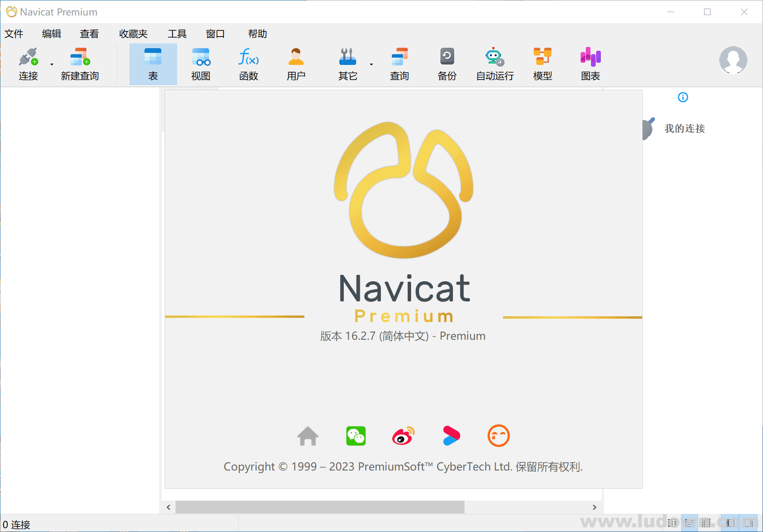Image resolution: width=763 pixels, height=532 pixels.
Task: Click the user avatar profile icon
Action: [733, 60]
